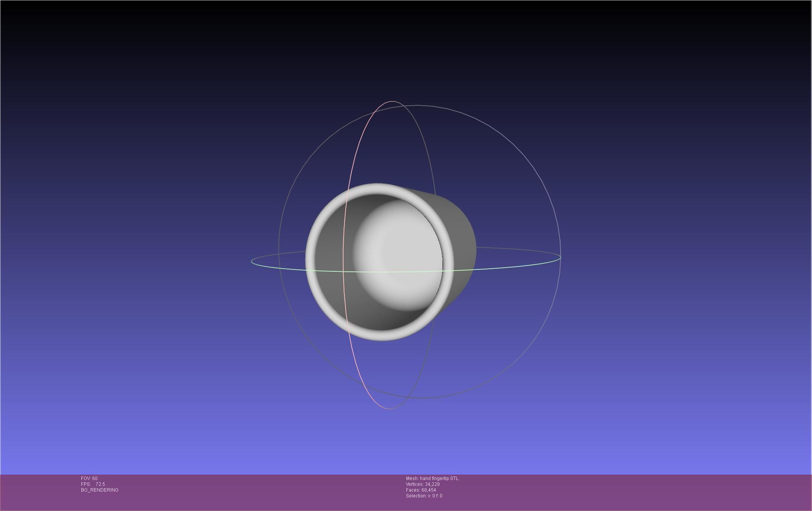Click the Vertices: 34,229 text
The width and height of the screenshot is (812, 511).
click(422, 484)
